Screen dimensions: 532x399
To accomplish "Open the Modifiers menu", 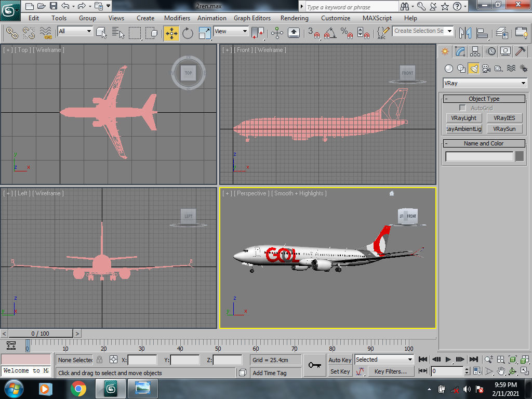I will (177, 18).
